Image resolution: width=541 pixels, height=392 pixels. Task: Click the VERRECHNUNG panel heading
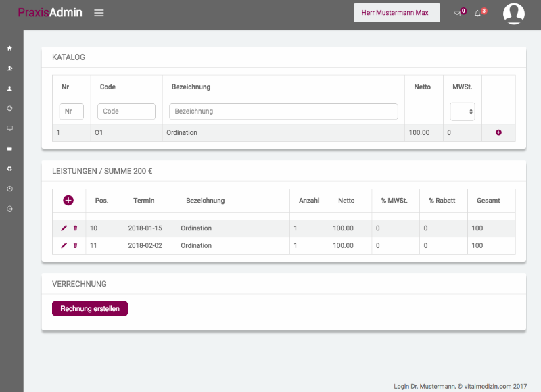(x=79, y=284)
